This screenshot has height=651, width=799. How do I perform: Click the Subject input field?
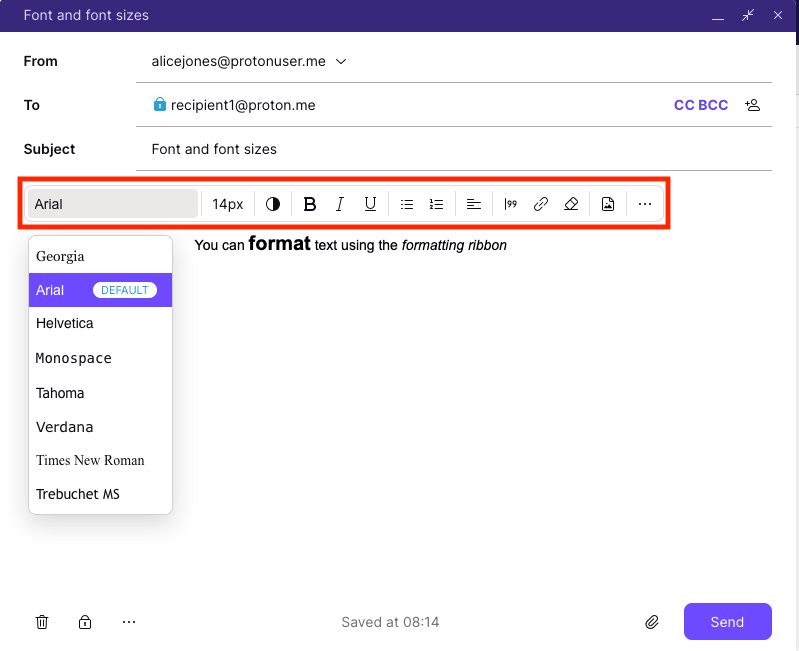(454, 149)
